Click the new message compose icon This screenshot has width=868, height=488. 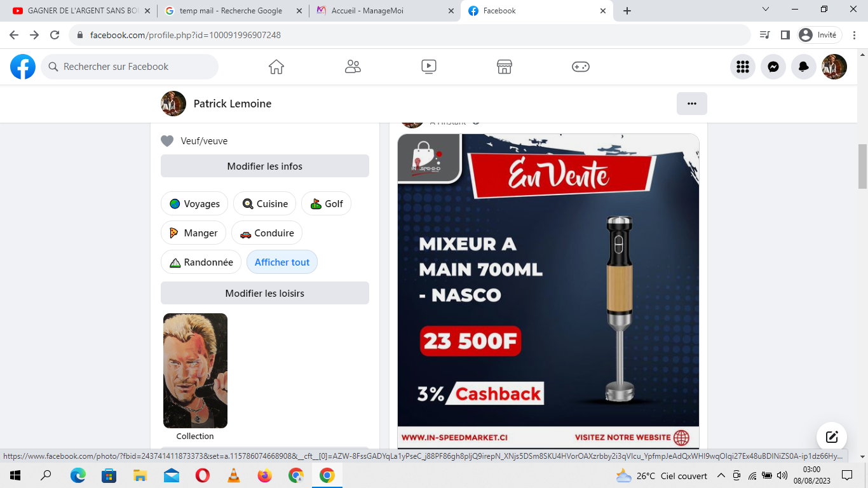pos(832,437)
